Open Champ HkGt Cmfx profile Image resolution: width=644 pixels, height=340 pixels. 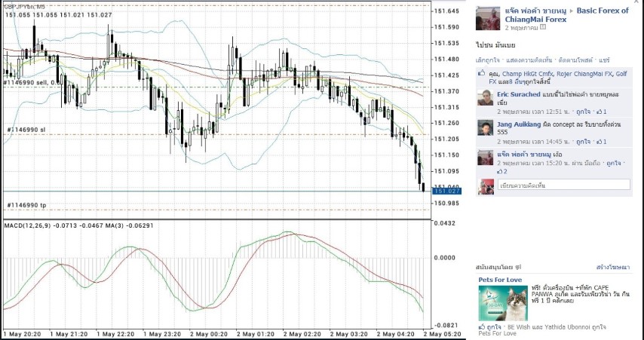(527, 74)
